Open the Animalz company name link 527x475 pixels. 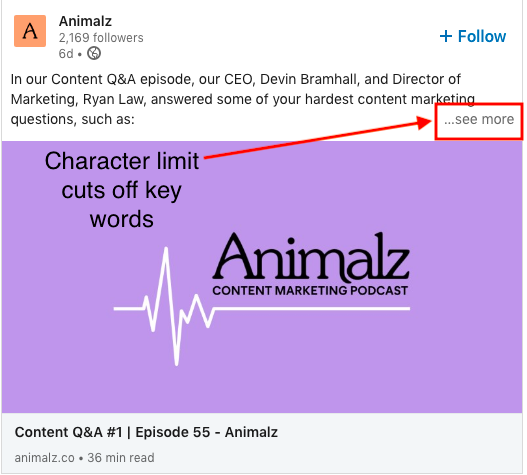point(85,21)
